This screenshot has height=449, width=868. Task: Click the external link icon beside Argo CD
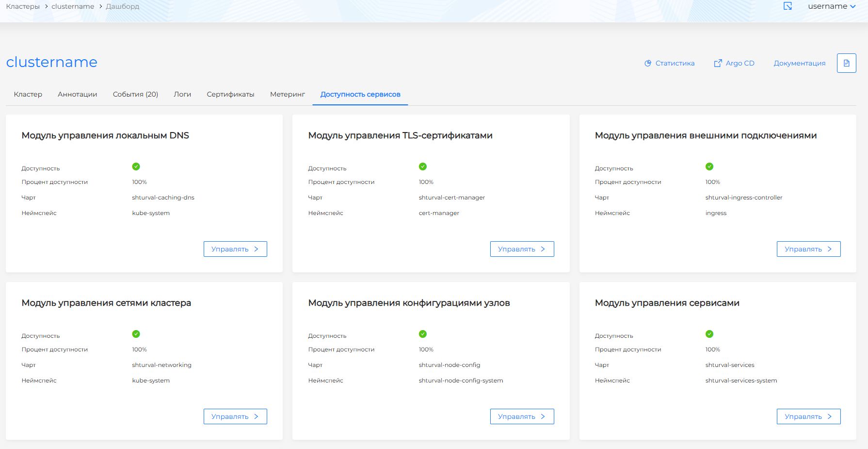717,63
